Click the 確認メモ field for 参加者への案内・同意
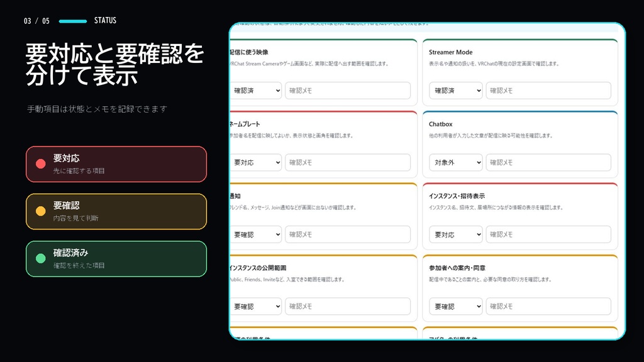The image size is (644, 362). click(548, 306)
